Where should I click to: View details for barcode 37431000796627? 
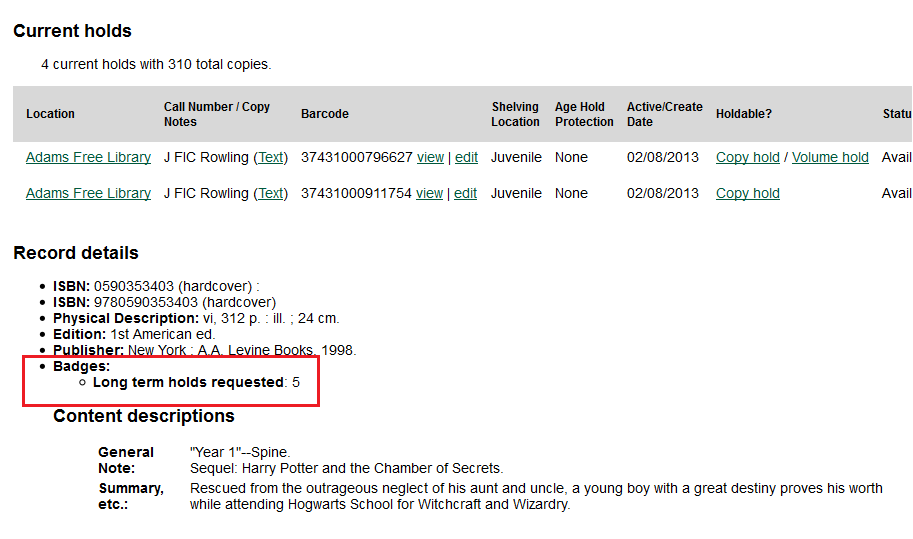click(x=430, y=157)
